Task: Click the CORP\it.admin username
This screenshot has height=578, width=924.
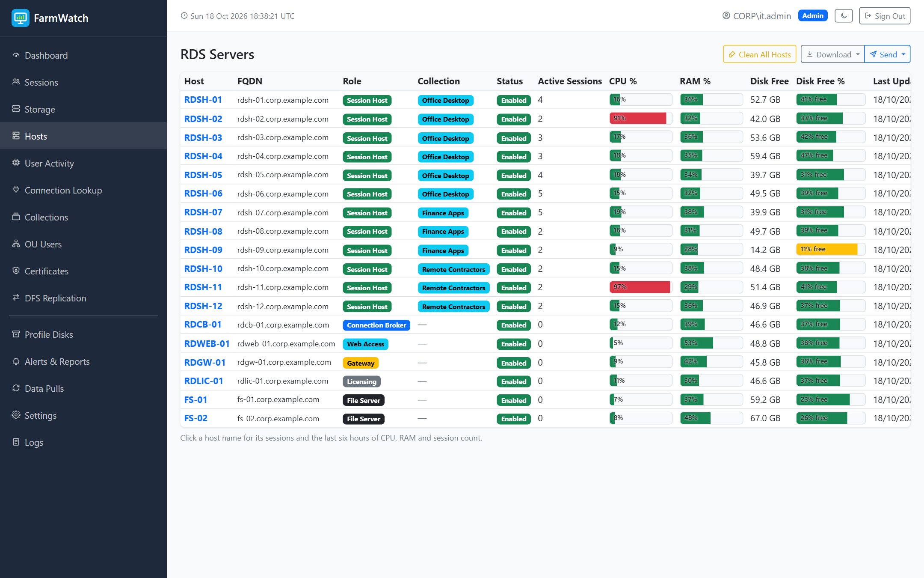Action: tap(762, 16)
